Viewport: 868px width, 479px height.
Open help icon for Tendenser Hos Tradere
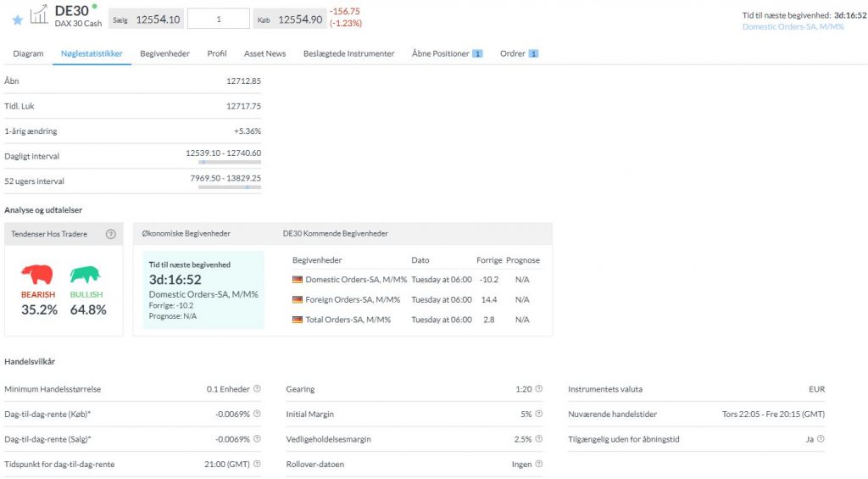tap(111, 234)
